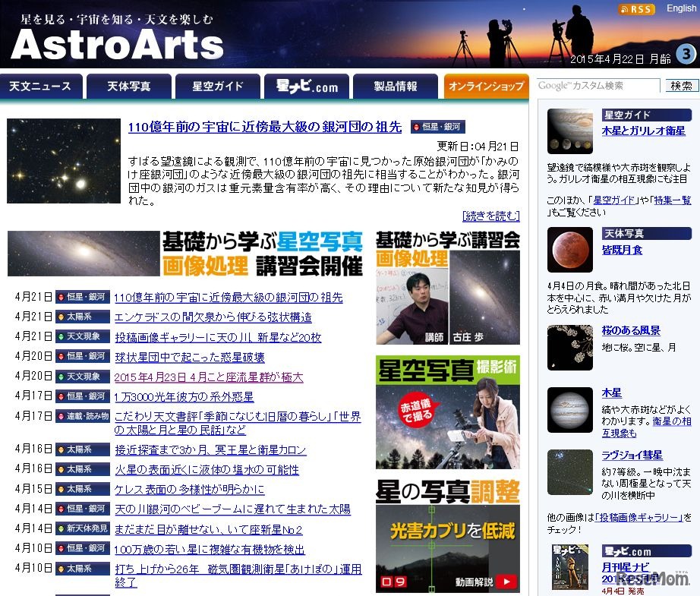Switch to the 天体写真 tab
Viewport: 700px width, 596px height.
click(x=129, y=86)
